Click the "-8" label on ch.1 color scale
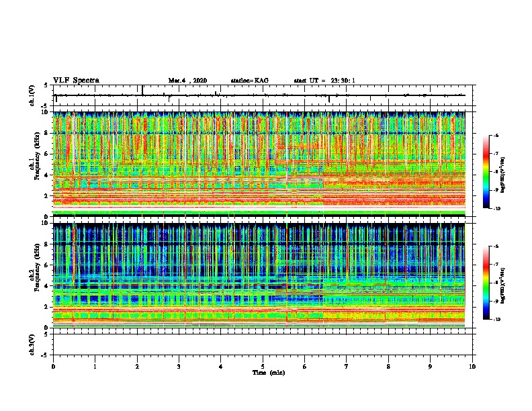532x411 pixels. (x=496, y=172)
